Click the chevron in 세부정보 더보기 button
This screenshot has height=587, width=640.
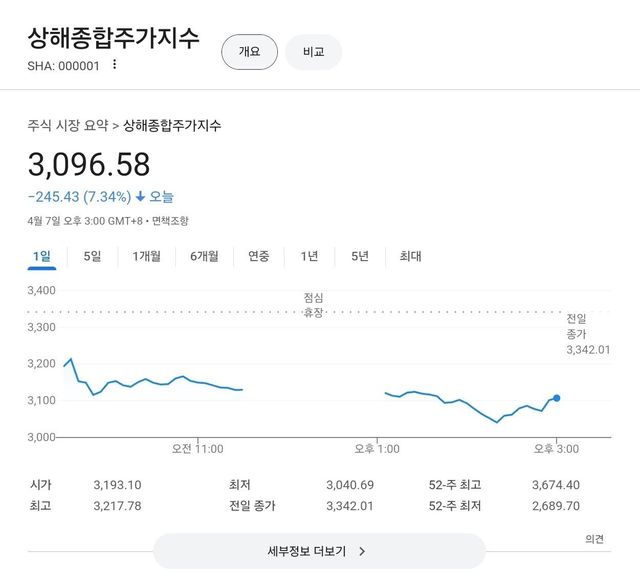362,551
